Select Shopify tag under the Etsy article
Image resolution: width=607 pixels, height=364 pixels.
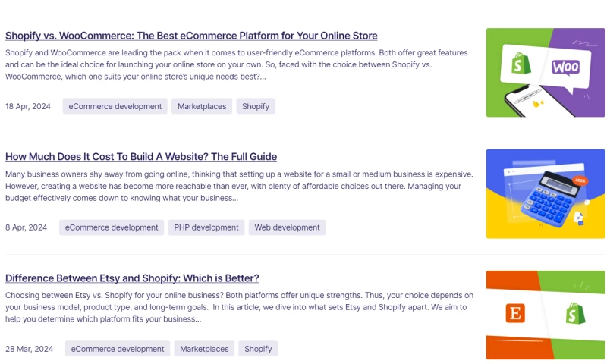tap(258, 349)
